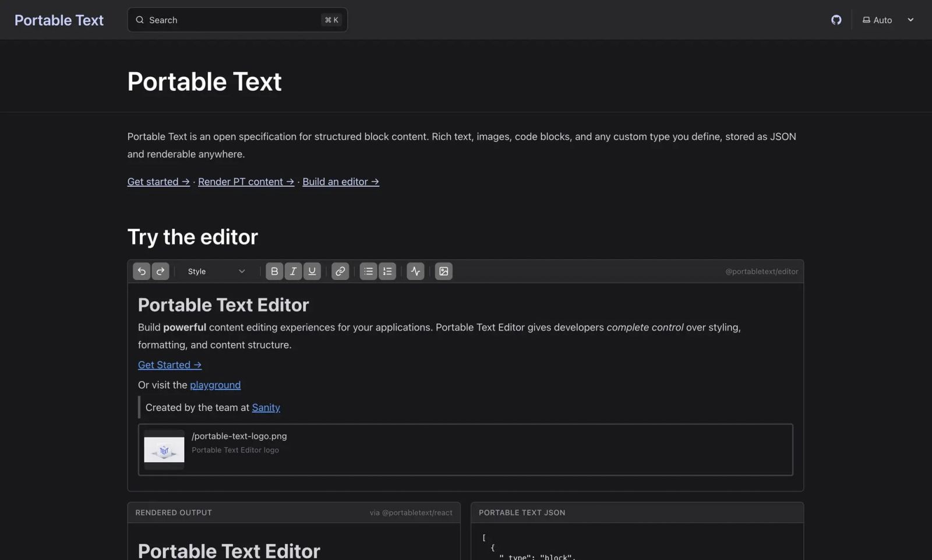Click the search magnifier icon
Image resolution: width=932 pixels, height=560 pixels.
click(x=140, y=20)
